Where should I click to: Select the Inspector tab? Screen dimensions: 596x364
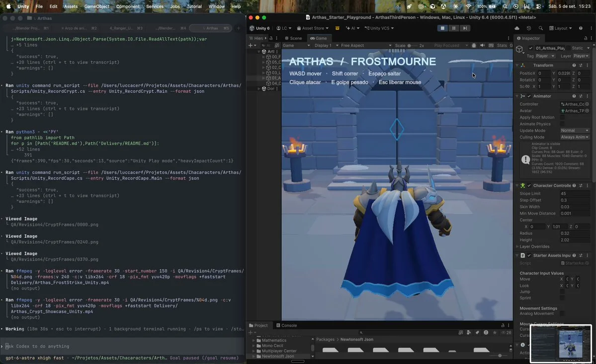click(528, 38)
